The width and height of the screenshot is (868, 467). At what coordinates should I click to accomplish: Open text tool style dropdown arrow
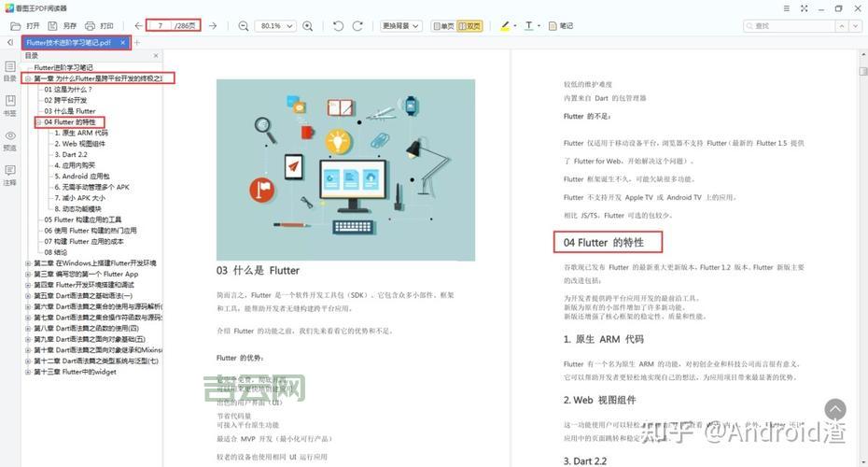click(539, 26)
